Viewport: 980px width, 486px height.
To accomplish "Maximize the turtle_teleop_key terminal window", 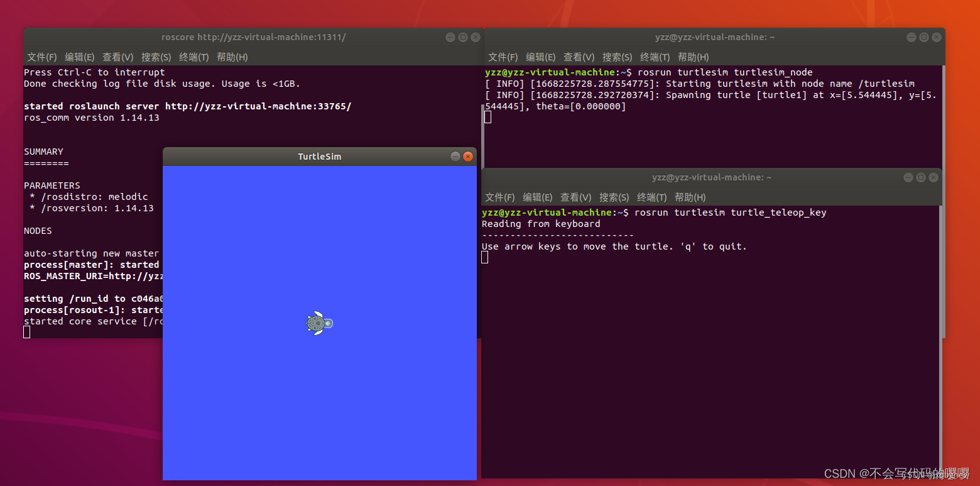I will (921, 177).
